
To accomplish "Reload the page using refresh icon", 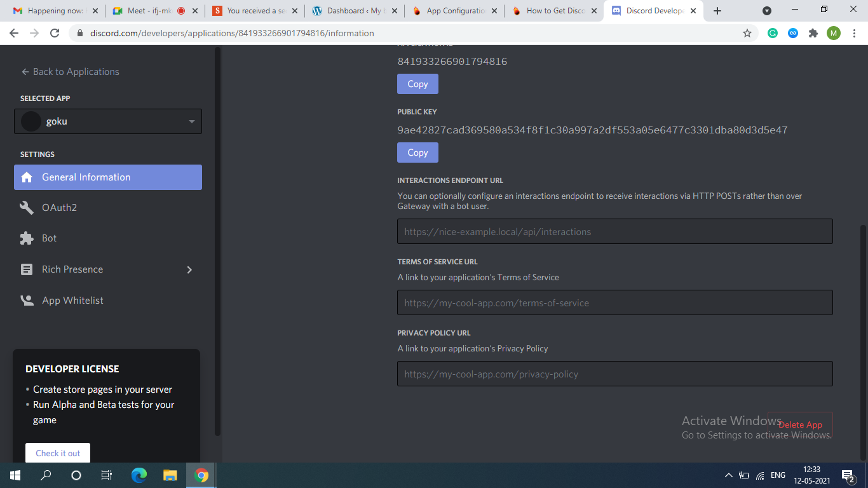I will [x=55, y=33].
